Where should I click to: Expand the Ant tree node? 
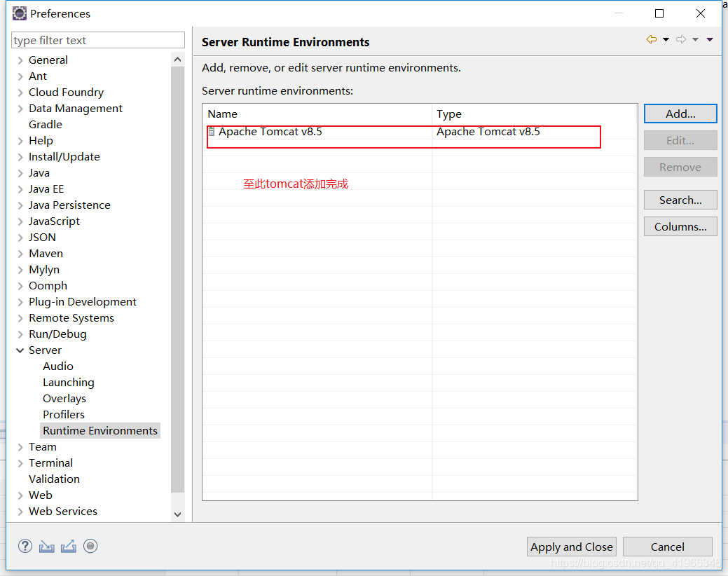(x=20, y=76)
